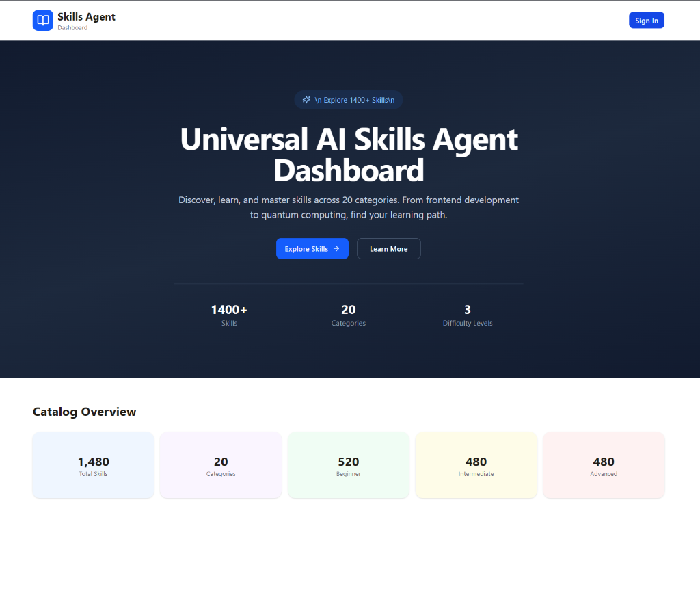Click the 20 Categories stat in the hero

[348, 314]
